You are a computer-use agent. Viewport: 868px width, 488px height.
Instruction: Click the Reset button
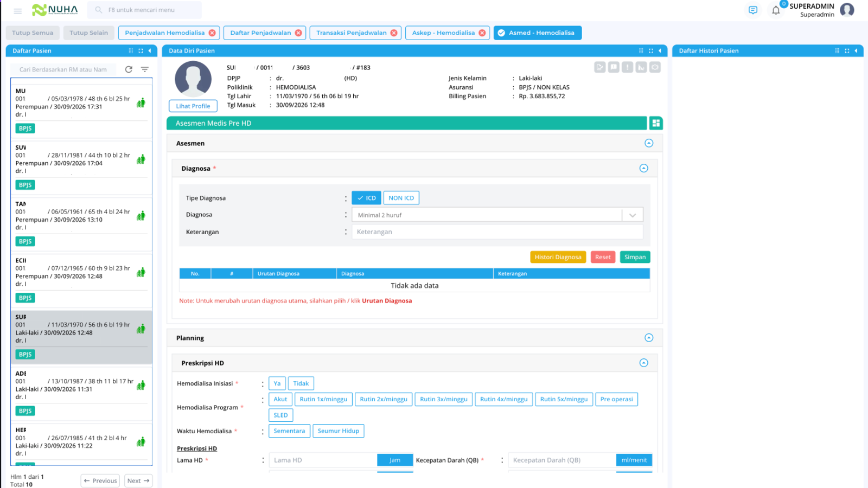pyautogui.click(x=603, y=257)
